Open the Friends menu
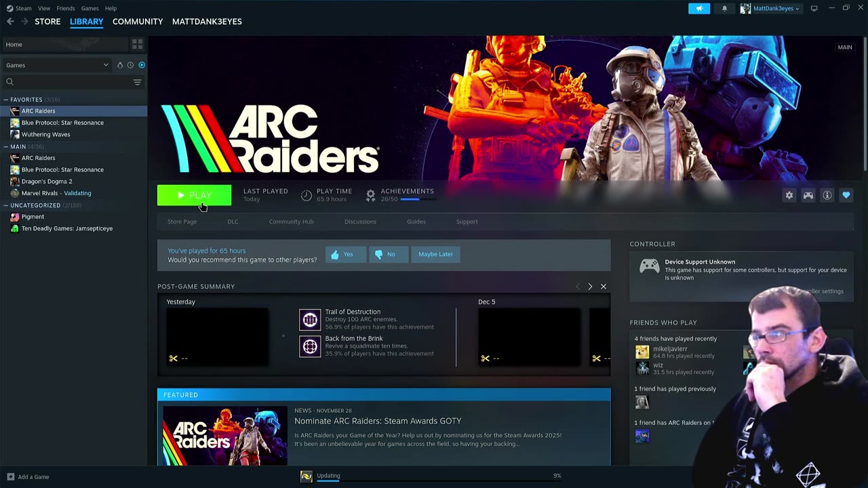The image size is (868, 488). (x=66, y=8)
